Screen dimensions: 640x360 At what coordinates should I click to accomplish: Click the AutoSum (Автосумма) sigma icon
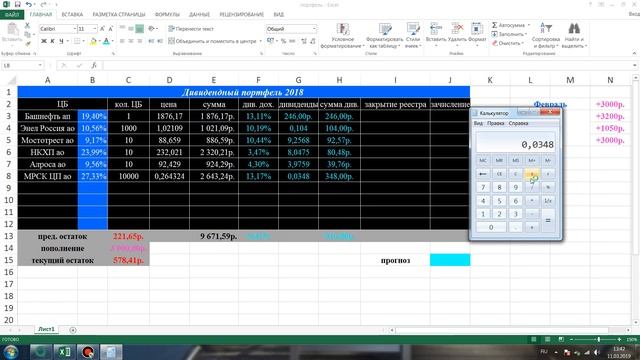[494, 25]
